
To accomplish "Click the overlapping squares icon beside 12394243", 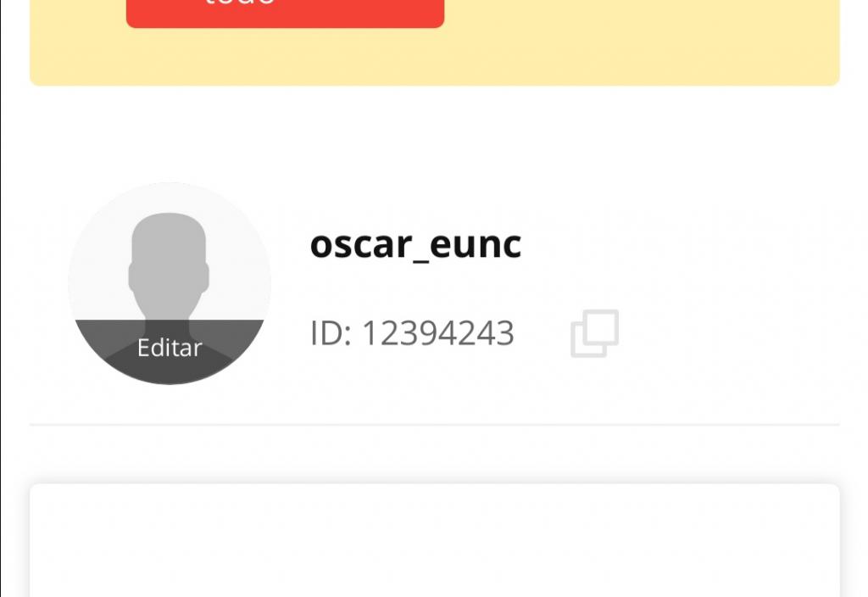I will pyautogui.click(x=594, y=333).
